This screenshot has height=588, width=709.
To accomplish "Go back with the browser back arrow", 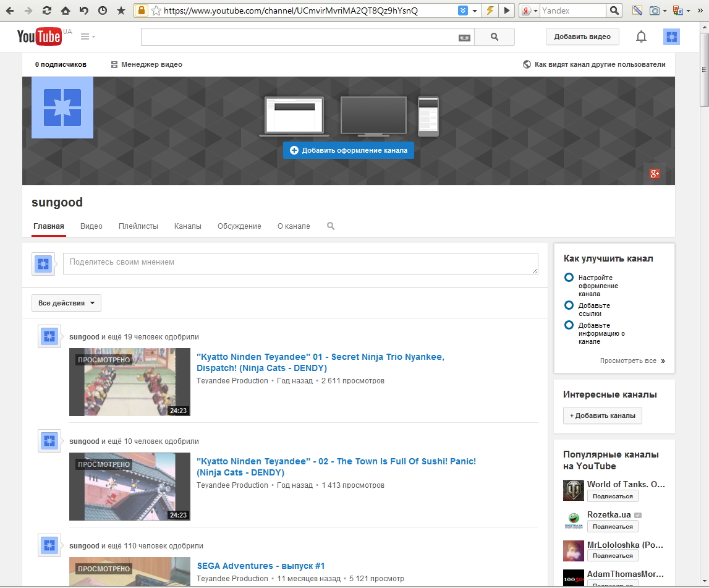I will point(10,11).
